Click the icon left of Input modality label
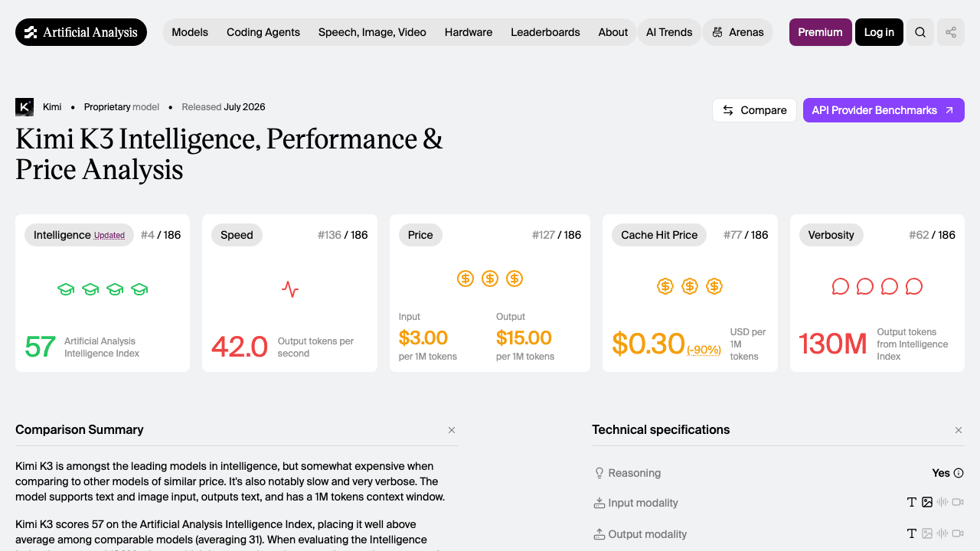 click(x=599, y=503)
